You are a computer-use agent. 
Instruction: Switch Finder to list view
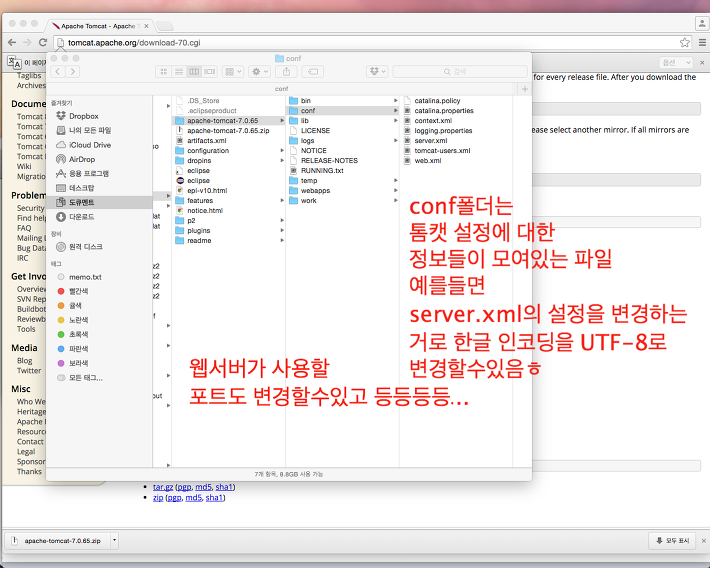(x=179, y=72)
